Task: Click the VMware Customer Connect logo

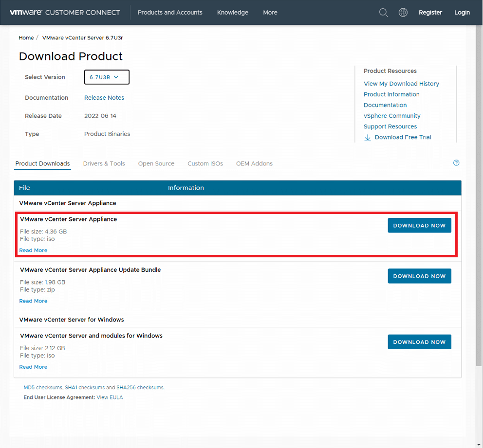Action: coord(65,12)
